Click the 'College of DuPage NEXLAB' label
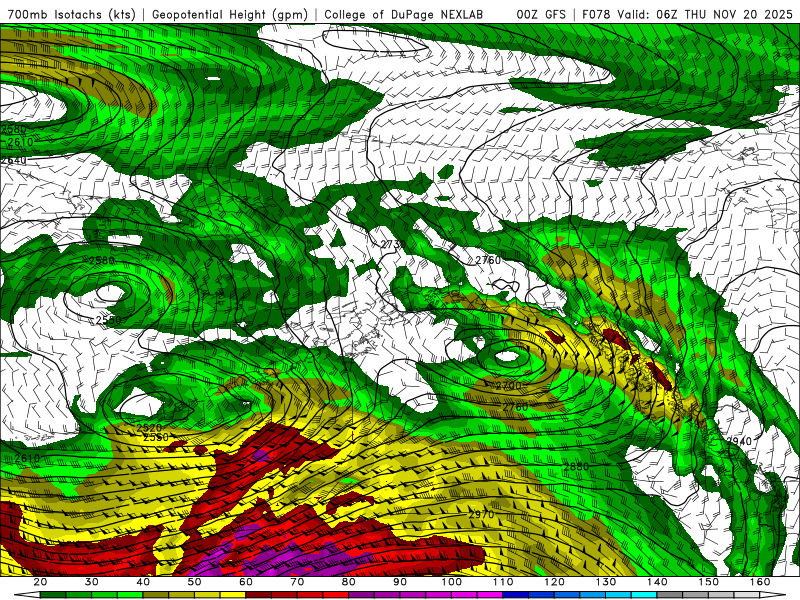The width and height of the screenshot is (800, 600). [404, 14]
